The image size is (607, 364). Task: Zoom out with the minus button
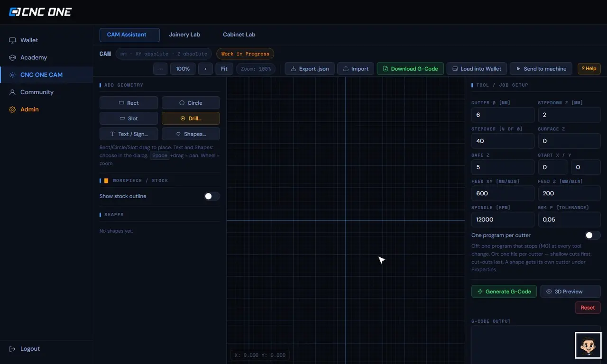click(x=160, y=69)
